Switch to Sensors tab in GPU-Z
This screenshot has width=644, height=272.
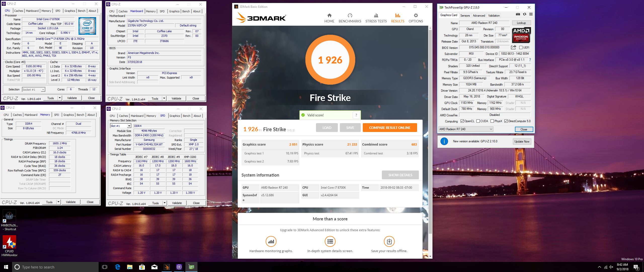(465, 15)
